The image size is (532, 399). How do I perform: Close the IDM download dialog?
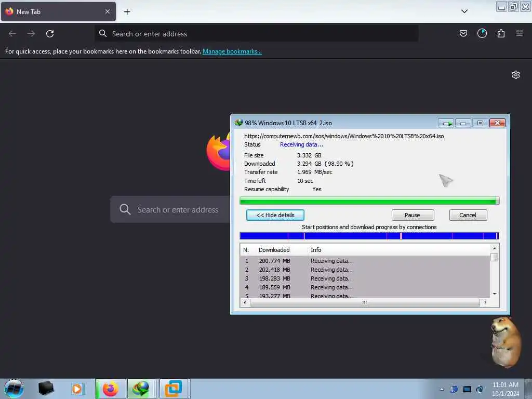(x=497, y=123)
